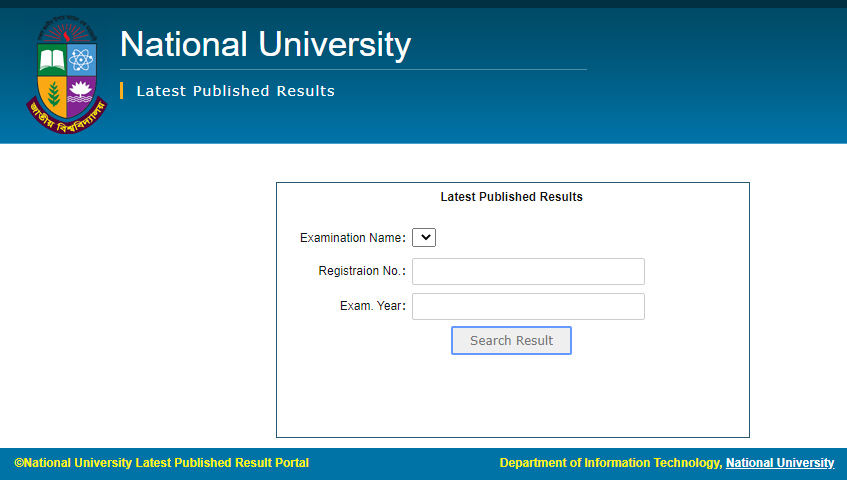Viewport: 847px width, 480px height.
Task: Click 'Department of Information Technology' footer text
Action: click(x=611, y=463)
